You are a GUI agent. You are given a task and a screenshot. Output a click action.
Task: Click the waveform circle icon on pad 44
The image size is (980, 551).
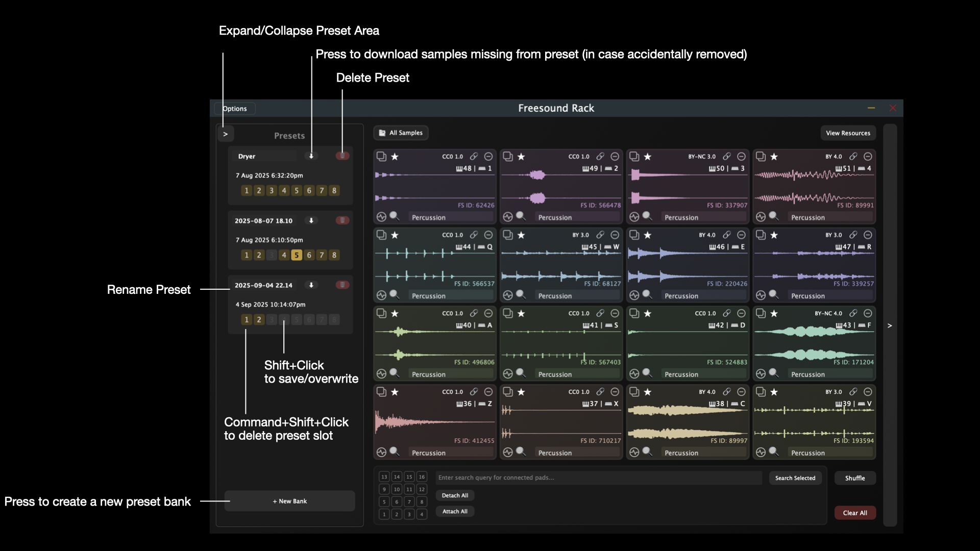[x=381, y=295]
